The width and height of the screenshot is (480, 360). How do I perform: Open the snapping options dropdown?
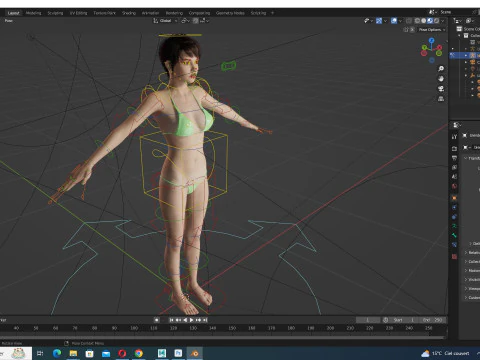click(204, 21)
